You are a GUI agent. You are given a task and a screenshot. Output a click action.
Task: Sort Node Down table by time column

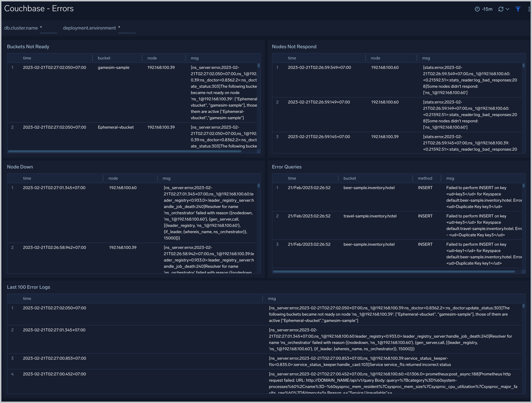[27, 178]
